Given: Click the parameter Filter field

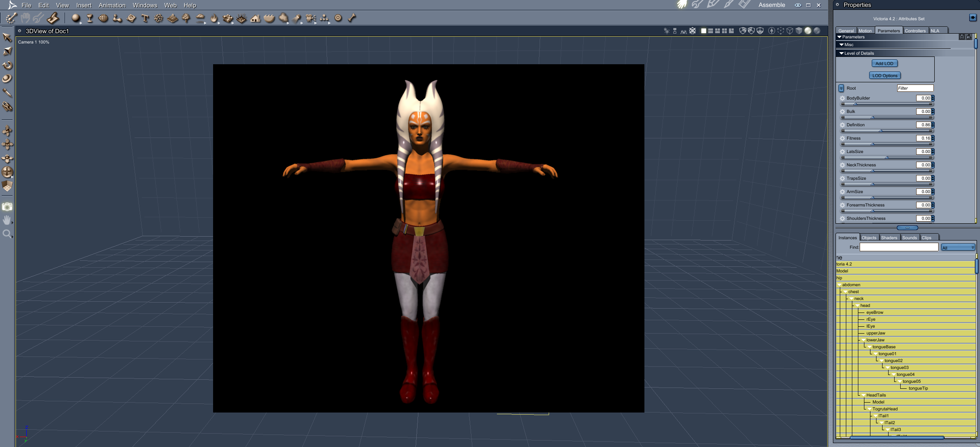Looking at the screenshot, I should click(x=915, y=88).
